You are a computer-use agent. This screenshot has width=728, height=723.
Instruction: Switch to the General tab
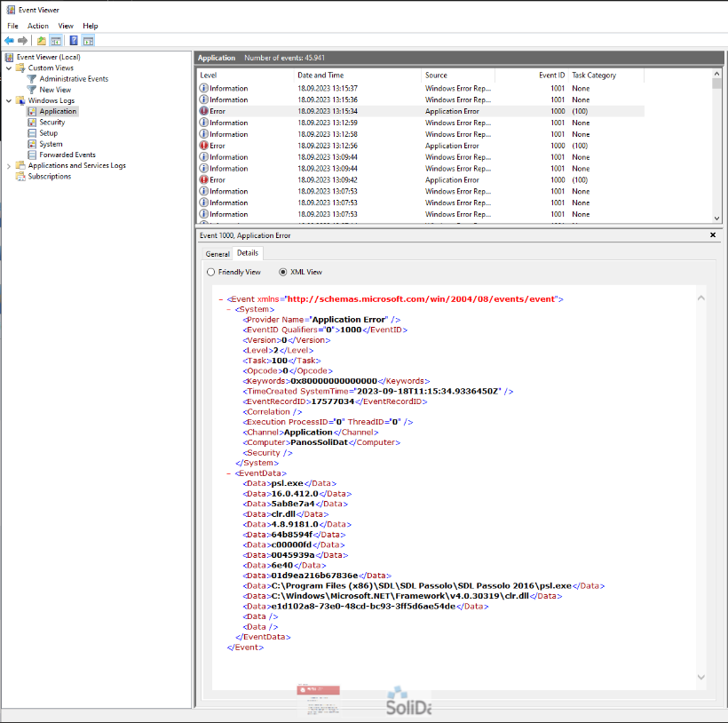coord(218,254)
